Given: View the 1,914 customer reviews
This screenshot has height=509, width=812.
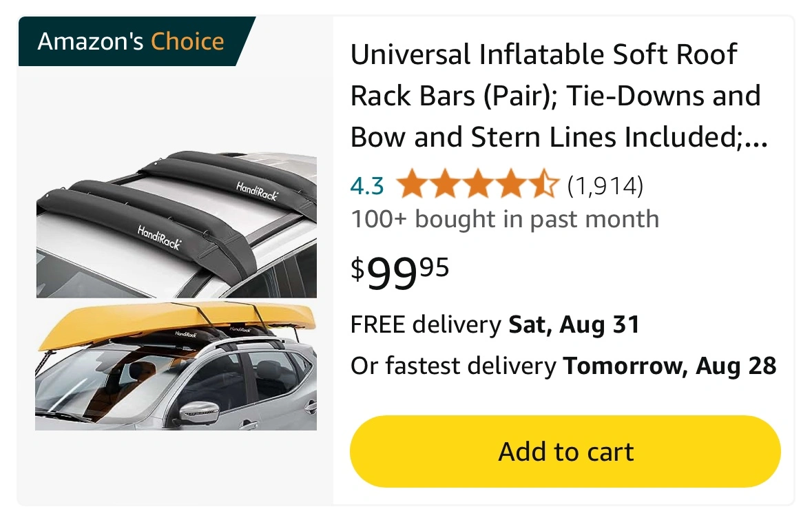Looking at the screenshot, I should (x=605, y=186).
